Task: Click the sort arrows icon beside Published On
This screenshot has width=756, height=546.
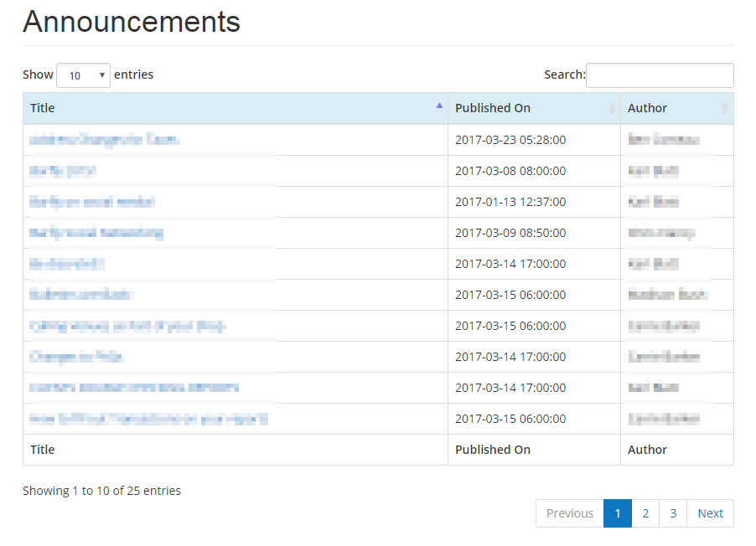Action: (x=612, y=108)
